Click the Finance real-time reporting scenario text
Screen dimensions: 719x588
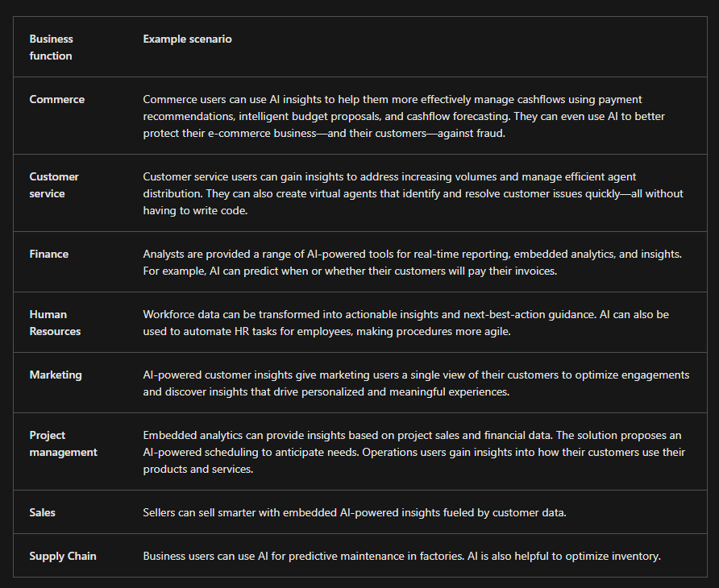pyautogui.click(x=412, y=254)
